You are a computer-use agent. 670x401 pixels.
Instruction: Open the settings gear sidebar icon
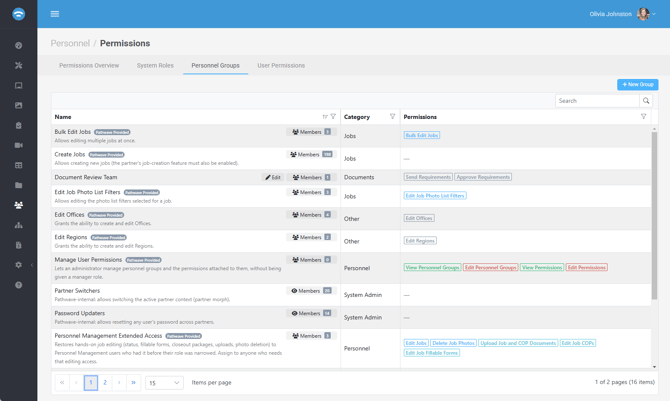tap(18, 265)
